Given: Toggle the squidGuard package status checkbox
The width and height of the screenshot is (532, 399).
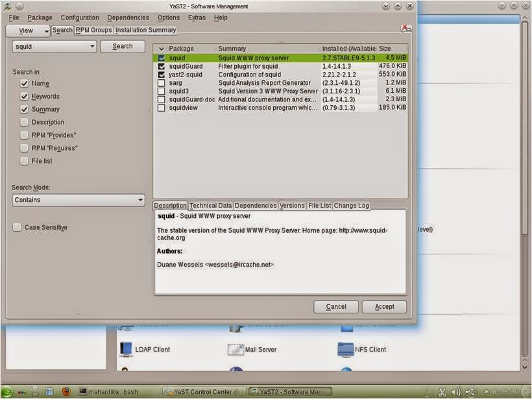Looking at the screenshot, I should click(x=162, y=66).
